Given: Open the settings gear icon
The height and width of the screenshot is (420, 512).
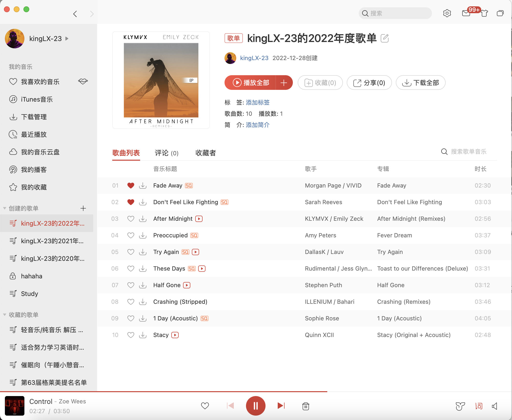Looking at the screenshot, I should click(447, 13).
